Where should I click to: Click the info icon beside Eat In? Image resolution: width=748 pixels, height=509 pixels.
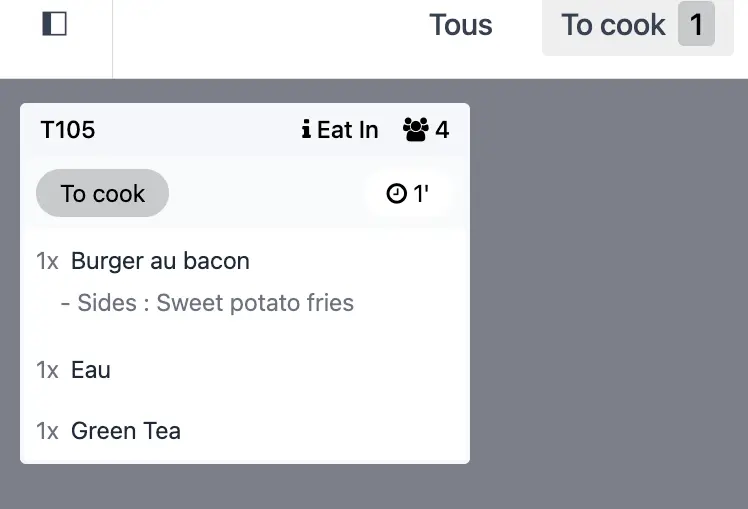[306, 130]
